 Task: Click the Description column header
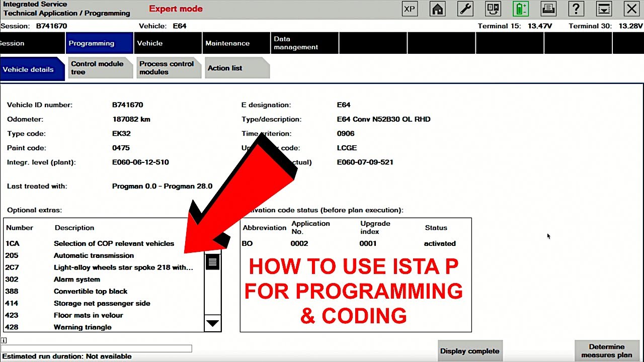point(74,228)
